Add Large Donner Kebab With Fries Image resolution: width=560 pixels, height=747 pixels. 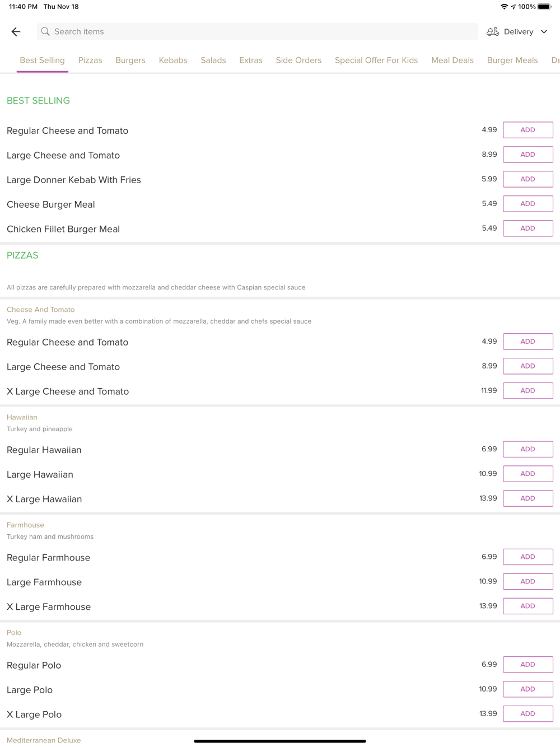click(528, 179)
